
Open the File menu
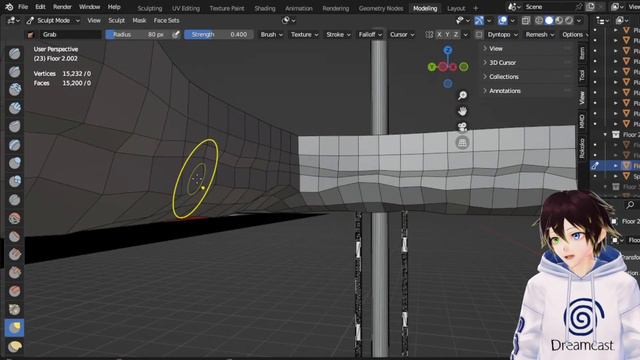click(x=23, y=7)
